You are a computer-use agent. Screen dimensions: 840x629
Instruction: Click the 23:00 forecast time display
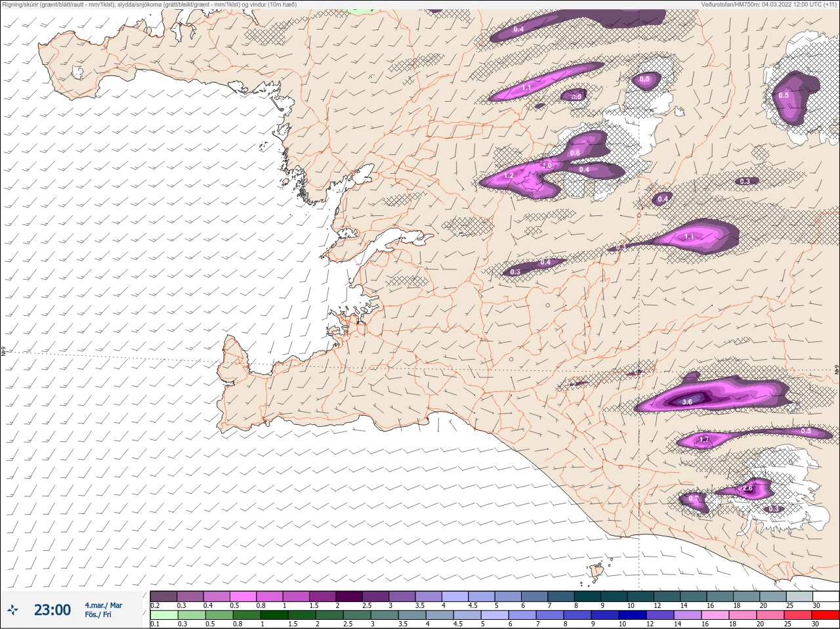(x=52, y=610)
